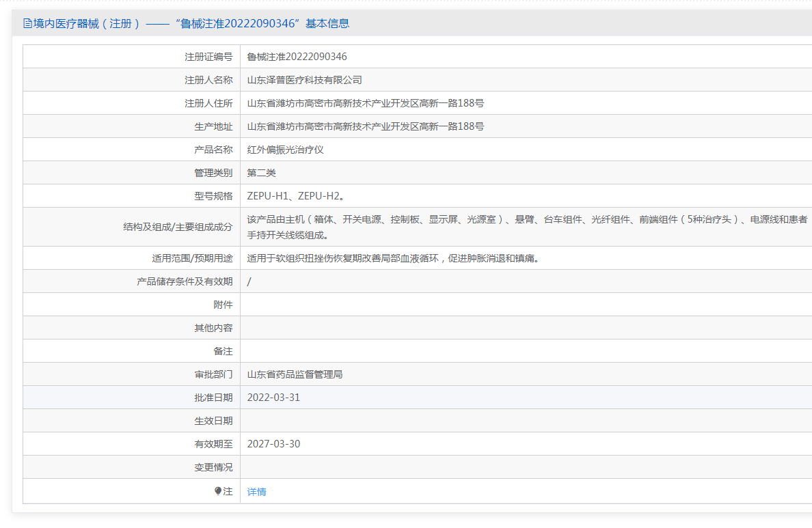
Task: Select model value ZEPU-H1、ZEPU-H2。
Action: click(x=296, y=196)
